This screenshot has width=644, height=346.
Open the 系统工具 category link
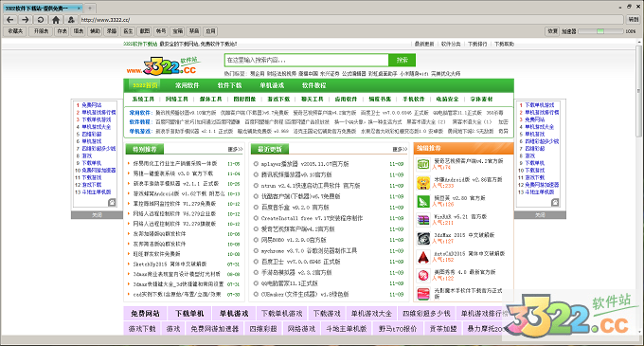pos(143,99)
